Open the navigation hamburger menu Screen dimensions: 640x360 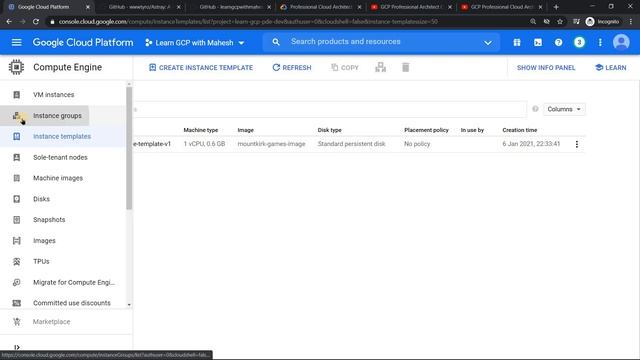16,42
